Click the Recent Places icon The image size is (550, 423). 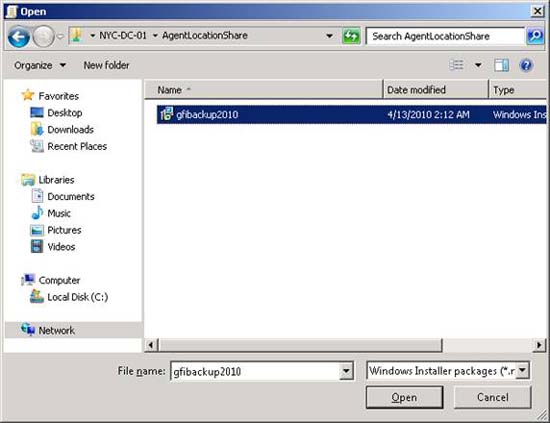point(37,146)
